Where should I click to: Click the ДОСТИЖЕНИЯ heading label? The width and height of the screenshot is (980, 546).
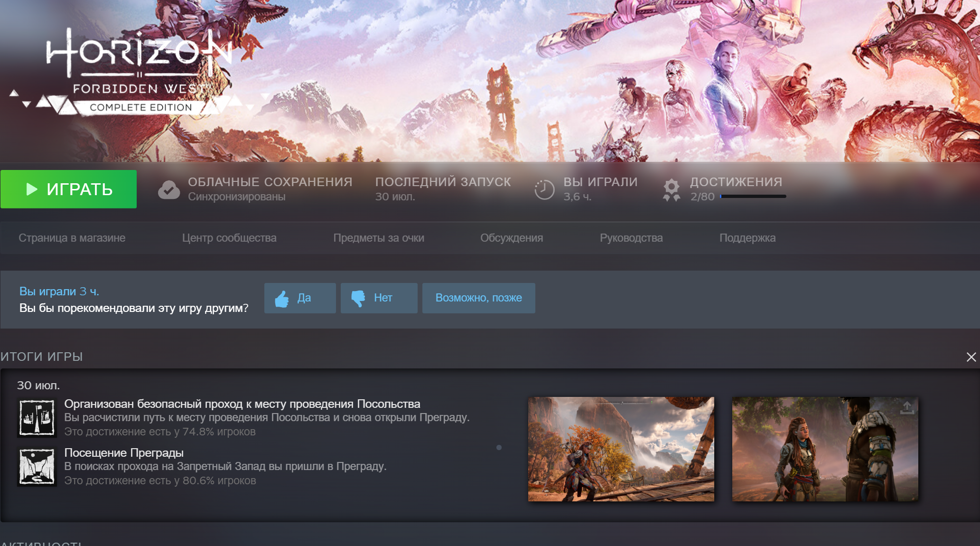point(736,182)
